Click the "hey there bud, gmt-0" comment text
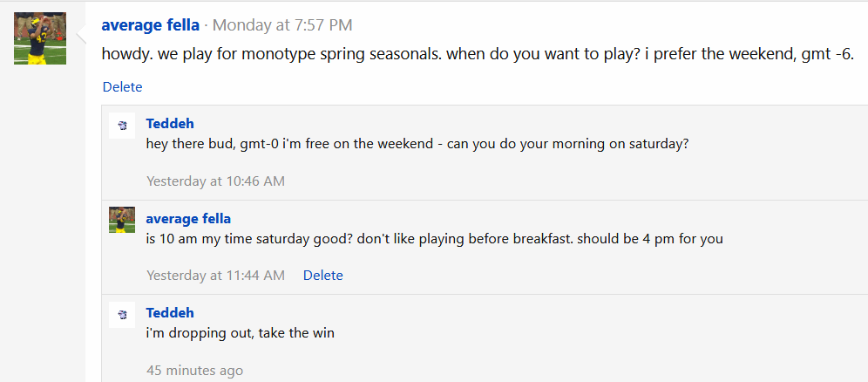The image size is (868, 382). [417, 144]
